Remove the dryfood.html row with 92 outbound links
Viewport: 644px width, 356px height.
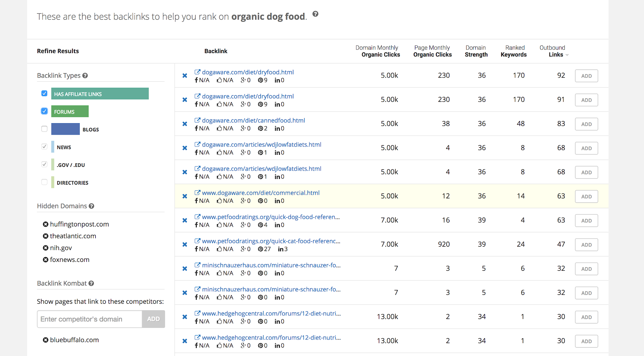[x=185, y=76]
